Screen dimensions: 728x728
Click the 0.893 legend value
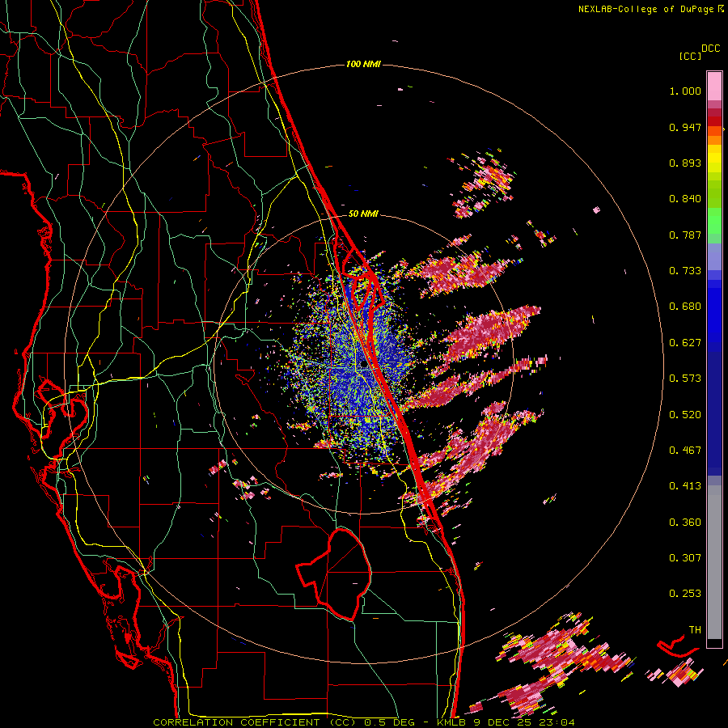click(685, 163)
